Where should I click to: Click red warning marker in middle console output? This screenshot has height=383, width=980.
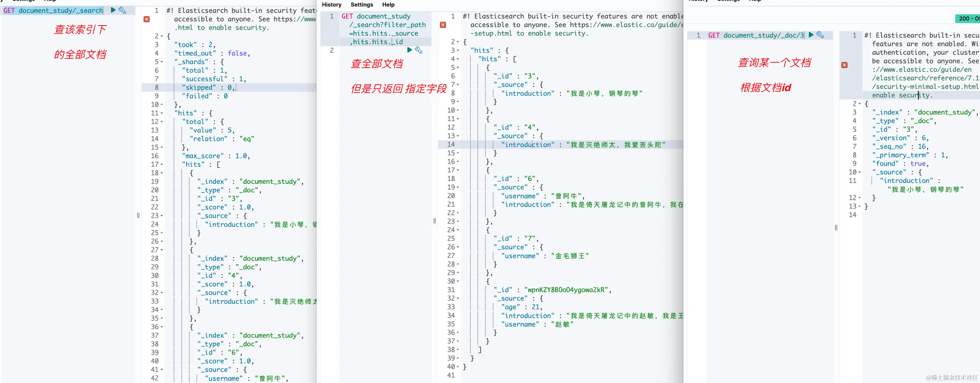coord(443,25)
